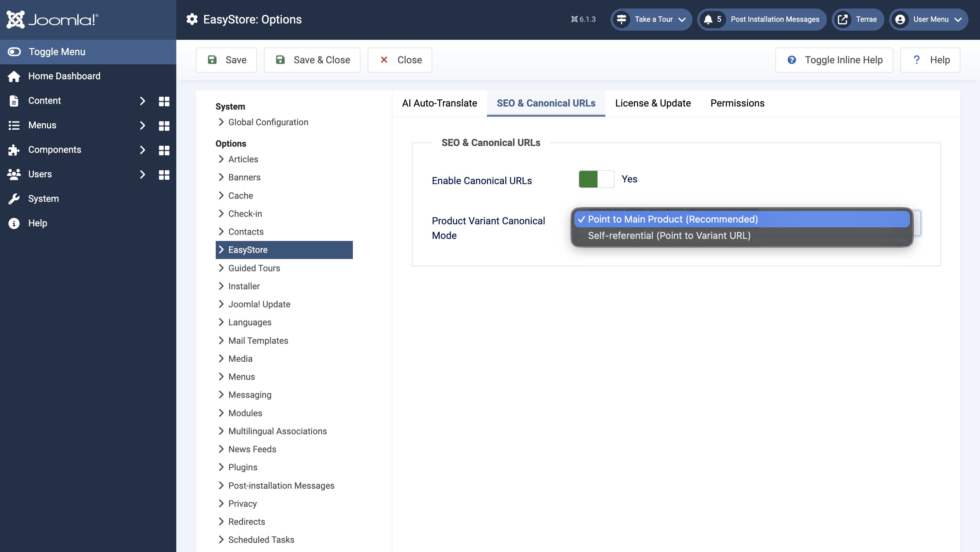Expand the Menus submenu arrow
The width and height of the screenshot is (980, 552).
[x=142, y=126]
